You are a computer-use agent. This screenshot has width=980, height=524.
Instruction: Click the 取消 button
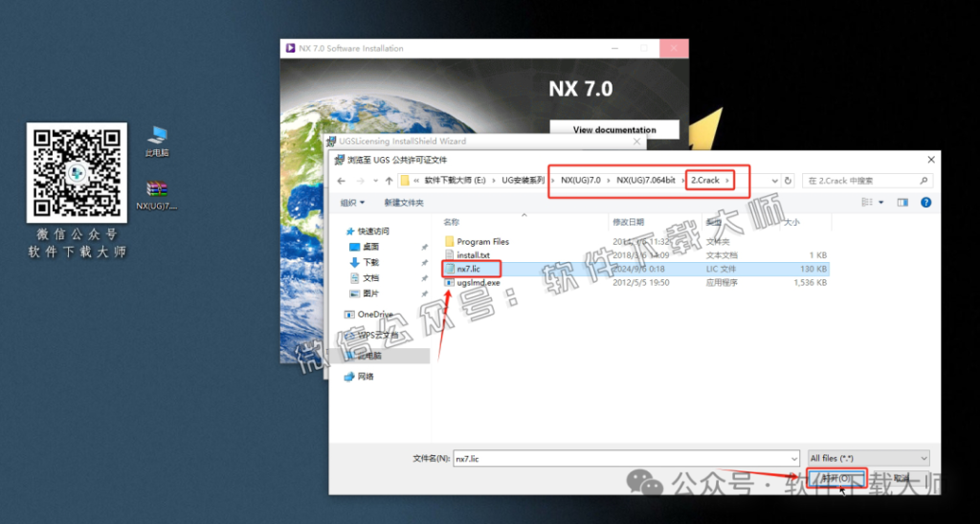pos(902,478)
